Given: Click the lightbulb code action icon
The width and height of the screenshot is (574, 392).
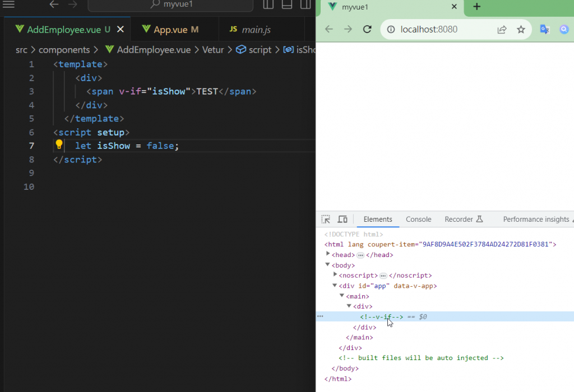Looking at the screenshot, I should (x=59, y=144).
